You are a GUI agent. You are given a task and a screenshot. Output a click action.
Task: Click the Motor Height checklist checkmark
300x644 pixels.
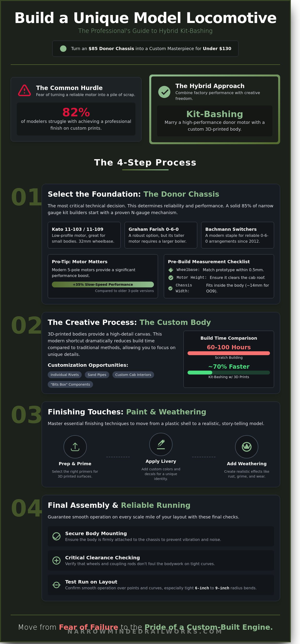point(171,277)
